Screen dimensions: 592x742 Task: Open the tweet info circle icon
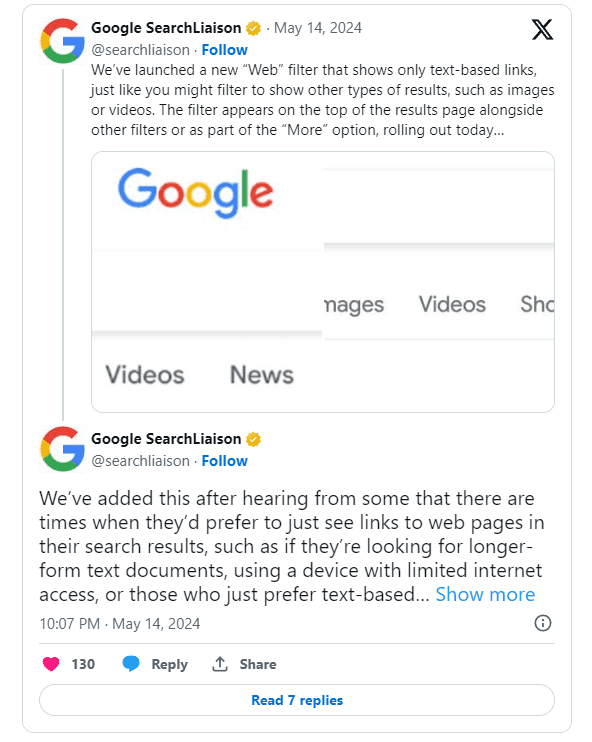coord(543,623)
